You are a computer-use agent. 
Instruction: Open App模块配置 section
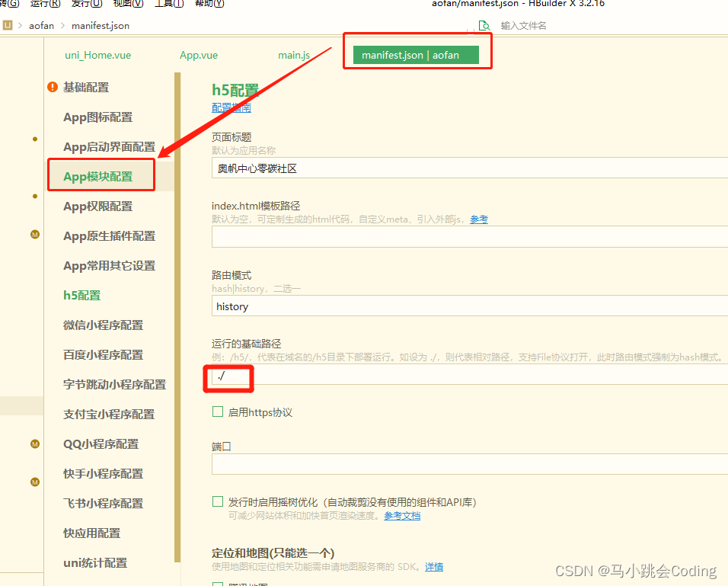click(x=98, y=177)
